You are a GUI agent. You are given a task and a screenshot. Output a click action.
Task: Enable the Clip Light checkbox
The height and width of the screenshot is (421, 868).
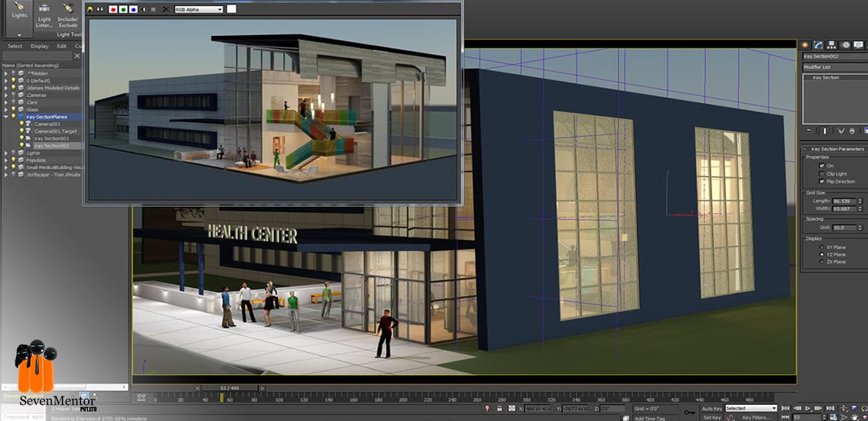[x=822, y=174]
